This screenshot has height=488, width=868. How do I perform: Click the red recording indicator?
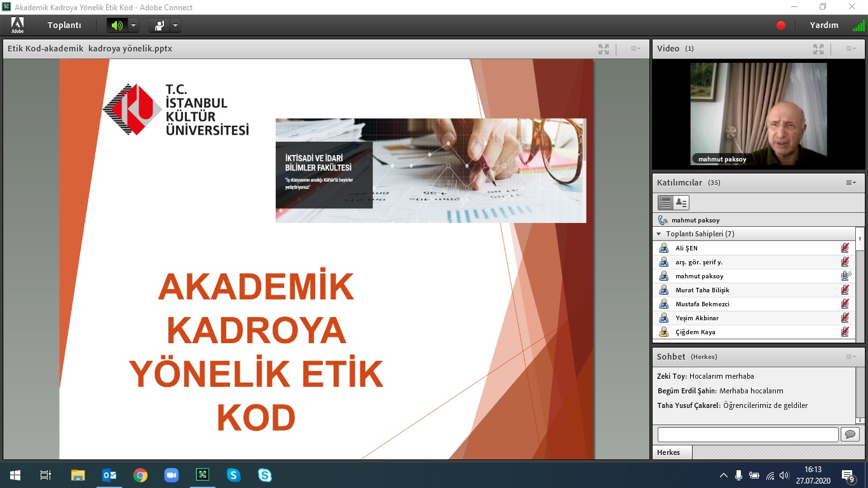coord(781,25)
